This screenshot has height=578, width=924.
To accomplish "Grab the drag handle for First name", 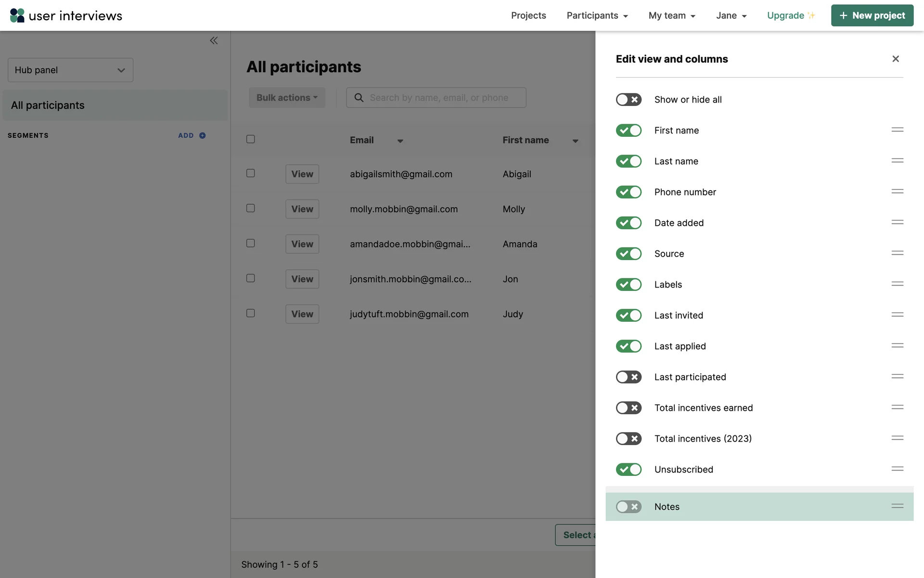I will (897, 130).
